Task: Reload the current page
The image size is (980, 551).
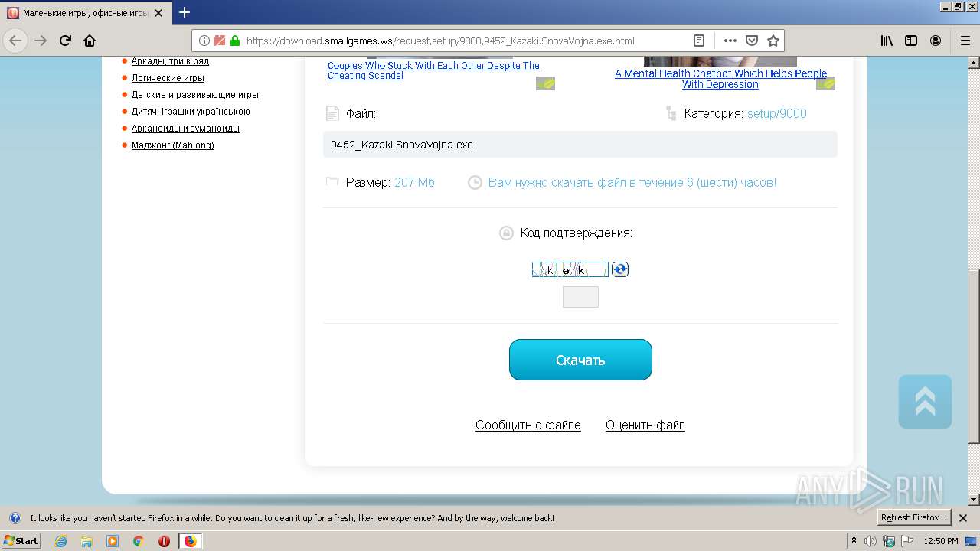Action: click(x=65, y=41)
